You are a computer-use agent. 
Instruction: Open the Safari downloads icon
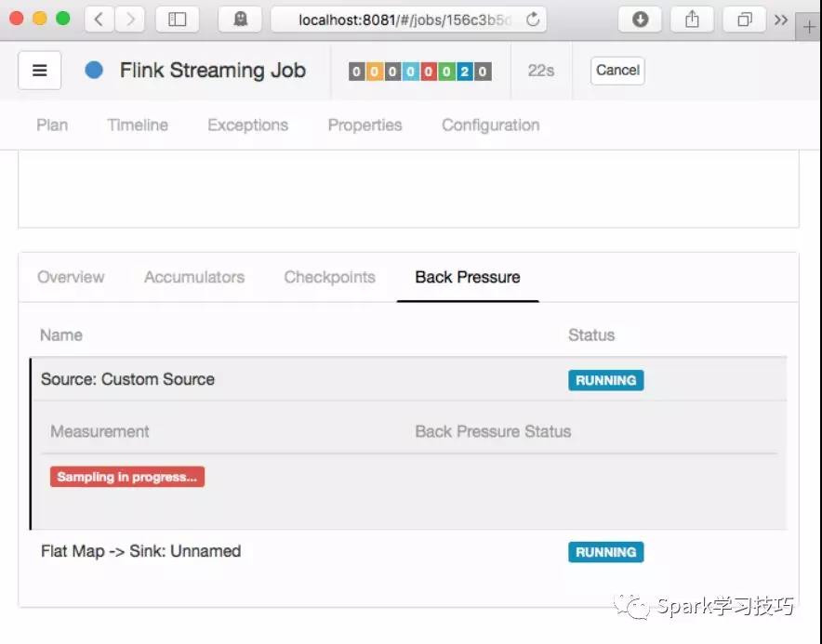pos(640,20)
